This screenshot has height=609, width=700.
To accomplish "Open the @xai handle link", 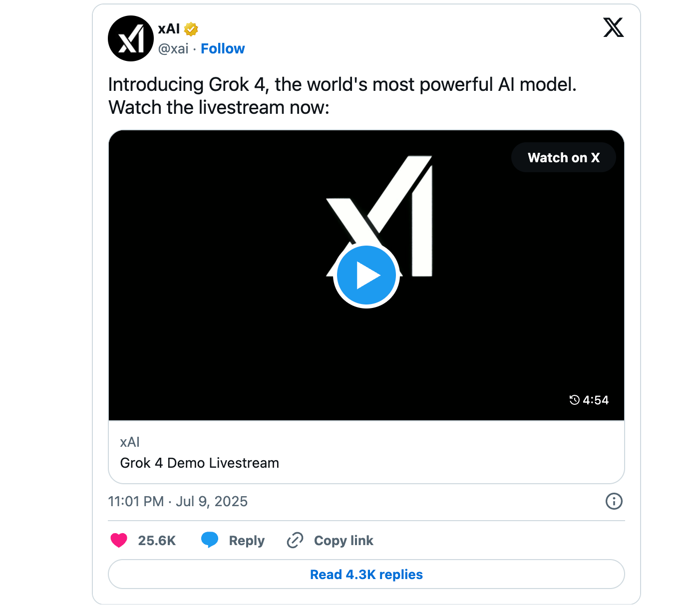I will point(173,49).
